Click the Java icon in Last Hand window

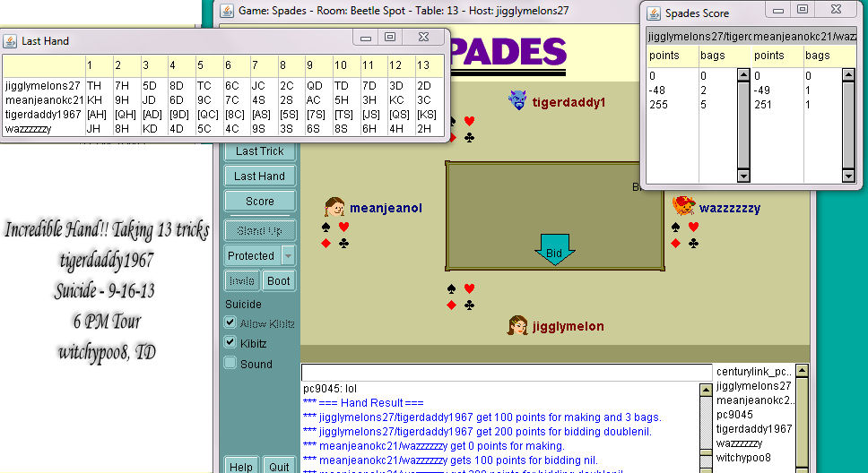(10, 41)
